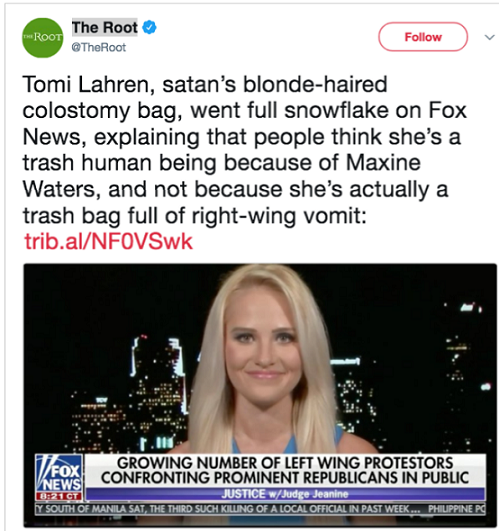The height and width of the screenshot is (531, 499).
Task: Open the embedded Fox News screenshot image
Action: click(x=260, y=395)
